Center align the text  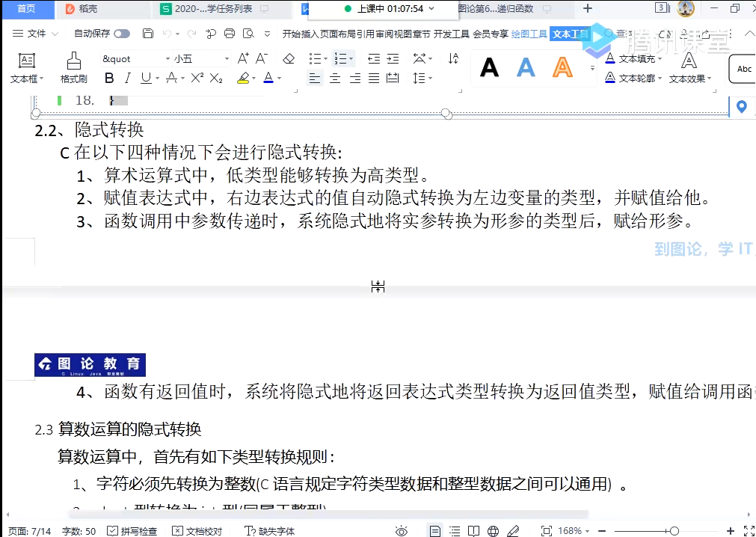click(x=335, y=79)
